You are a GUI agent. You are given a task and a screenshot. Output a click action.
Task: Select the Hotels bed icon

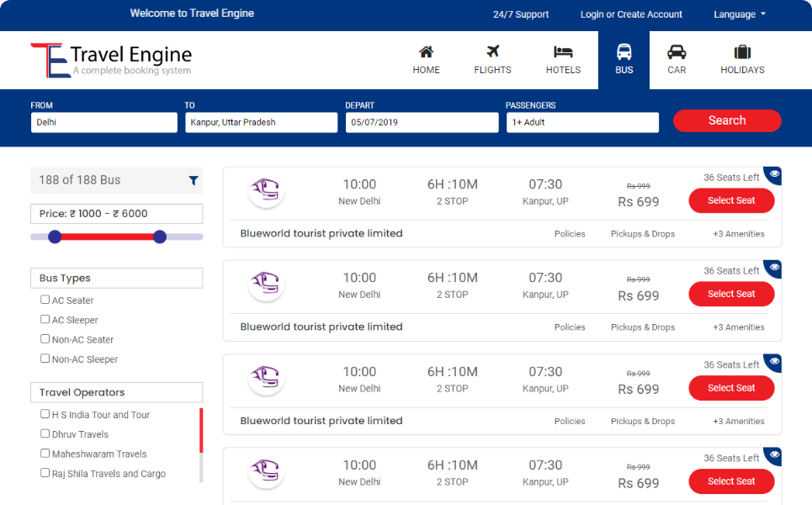[x=563, y=52]
